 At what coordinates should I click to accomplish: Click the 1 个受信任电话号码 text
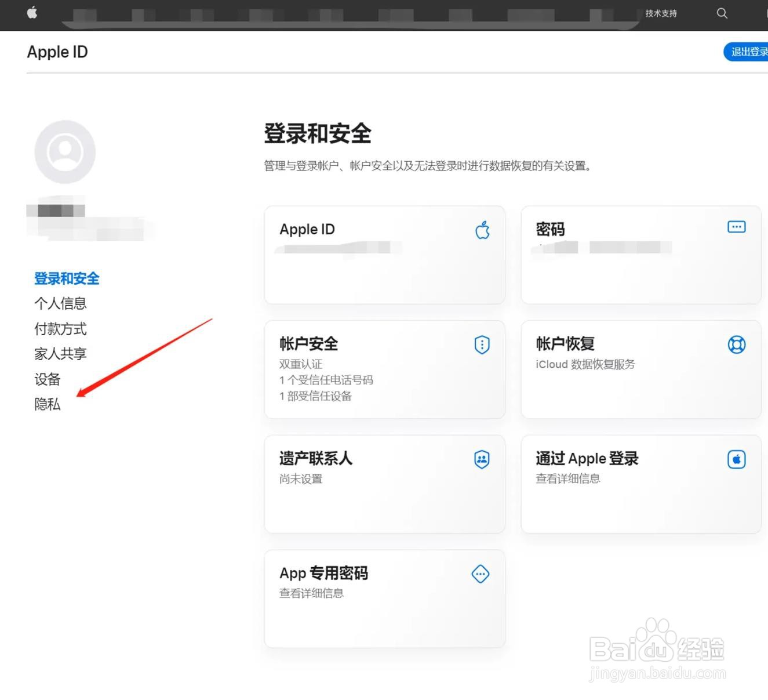click(326, 380)
